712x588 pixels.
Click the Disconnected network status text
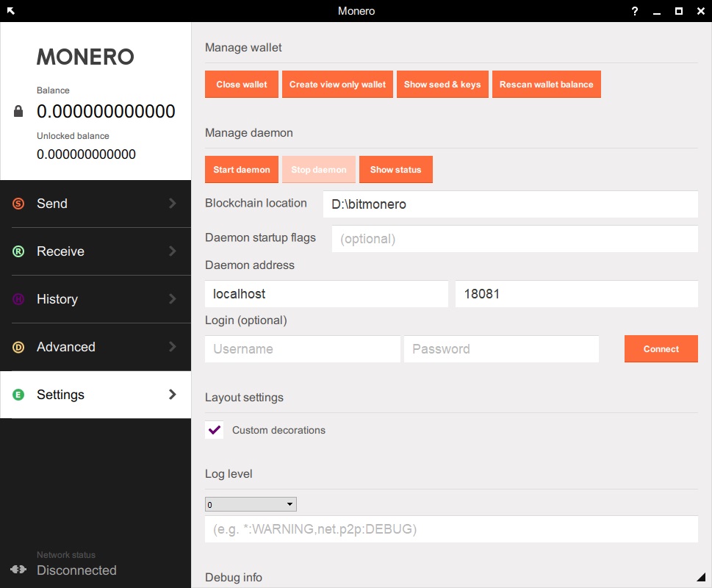click(x=76, y=570)
